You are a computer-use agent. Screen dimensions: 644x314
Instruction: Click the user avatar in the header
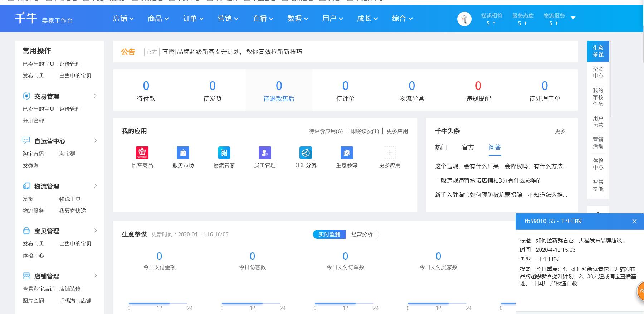[464, 19]
